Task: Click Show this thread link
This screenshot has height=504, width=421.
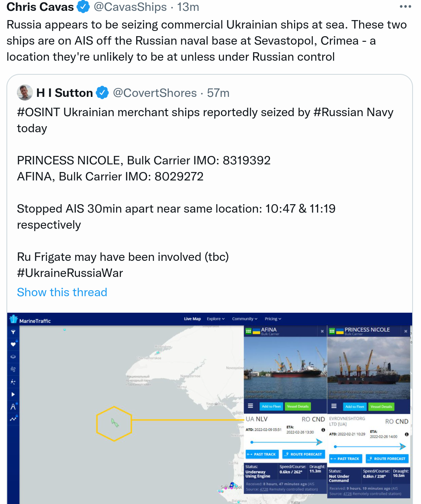Action: tap(62, 292)
